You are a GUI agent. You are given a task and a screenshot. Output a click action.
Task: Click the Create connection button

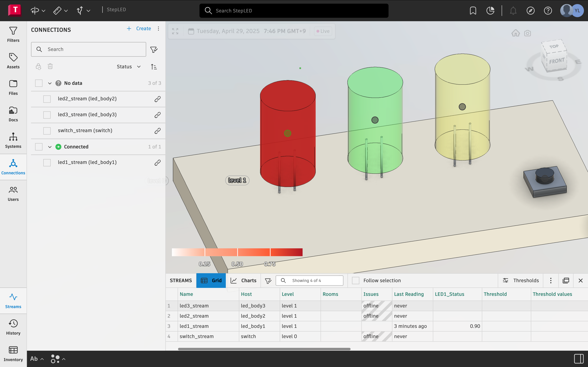tap(139, 29)
